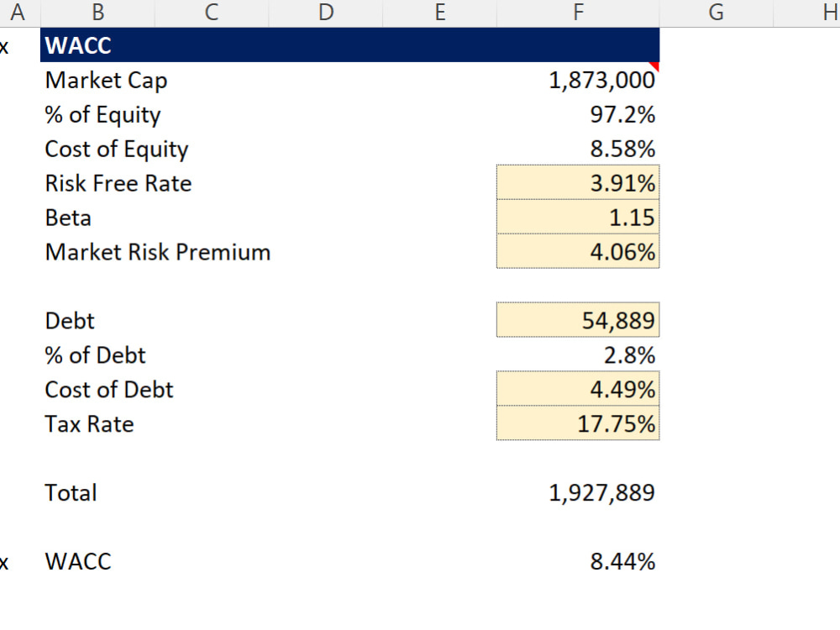Click the WACC label in the bottom row
The height and width of the screenshot is (630, 840).
click(78, 561)
